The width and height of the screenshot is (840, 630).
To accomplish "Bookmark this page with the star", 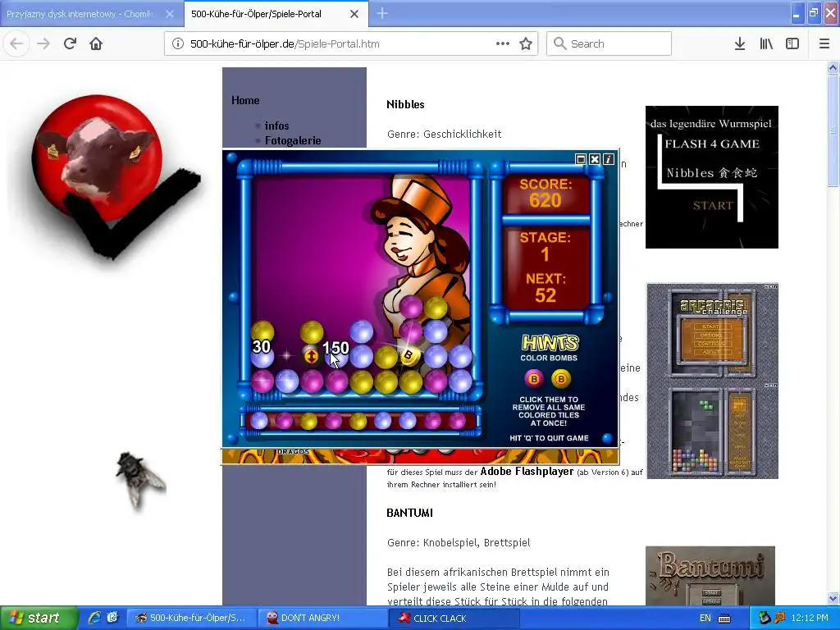I will 526,44.
